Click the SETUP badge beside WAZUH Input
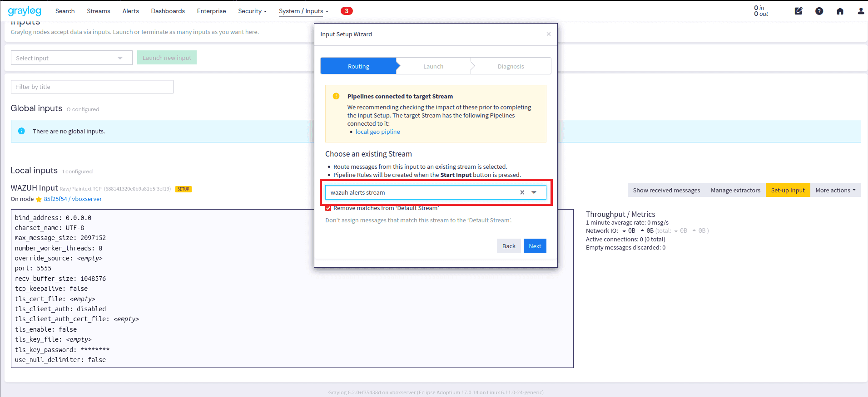Viewport: 868px width, 397px height. click(x=184, y=189)
